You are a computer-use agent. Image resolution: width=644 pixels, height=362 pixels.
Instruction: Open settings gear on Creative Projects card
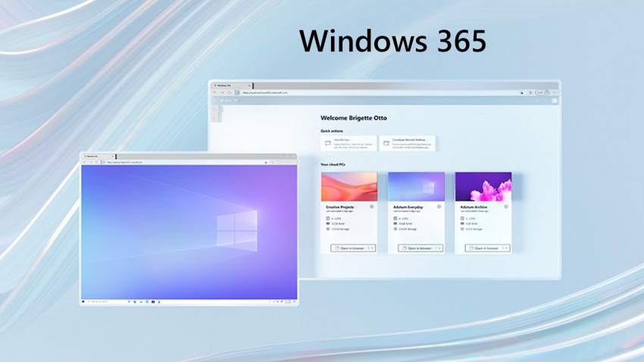(x=372, y=207)
